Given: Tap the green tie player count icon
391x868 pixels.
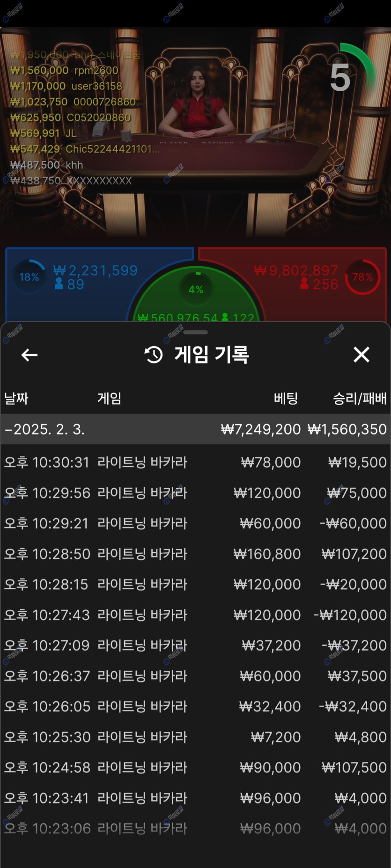Looking at the screenshot, I should pyautogui.click(x=225, y=317).
